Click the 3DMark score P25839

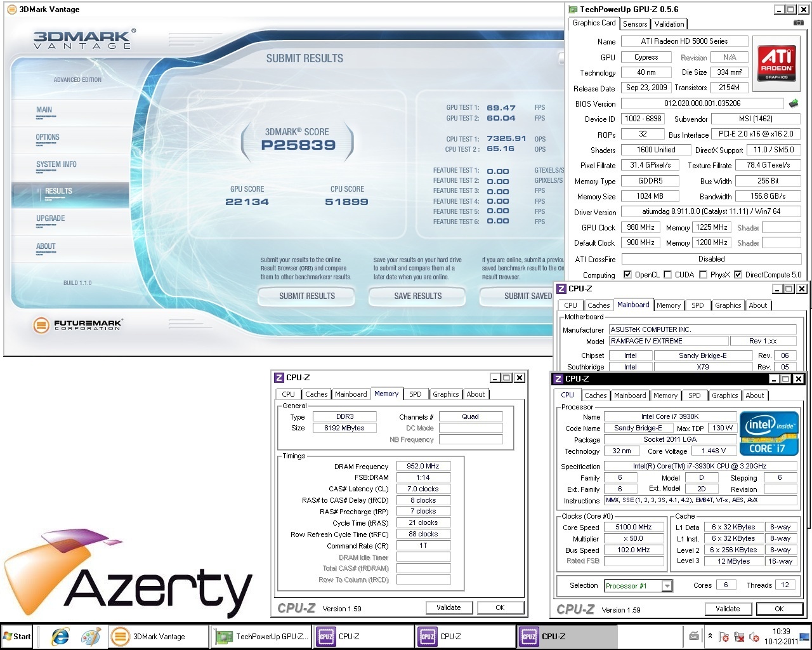[298, 145]
